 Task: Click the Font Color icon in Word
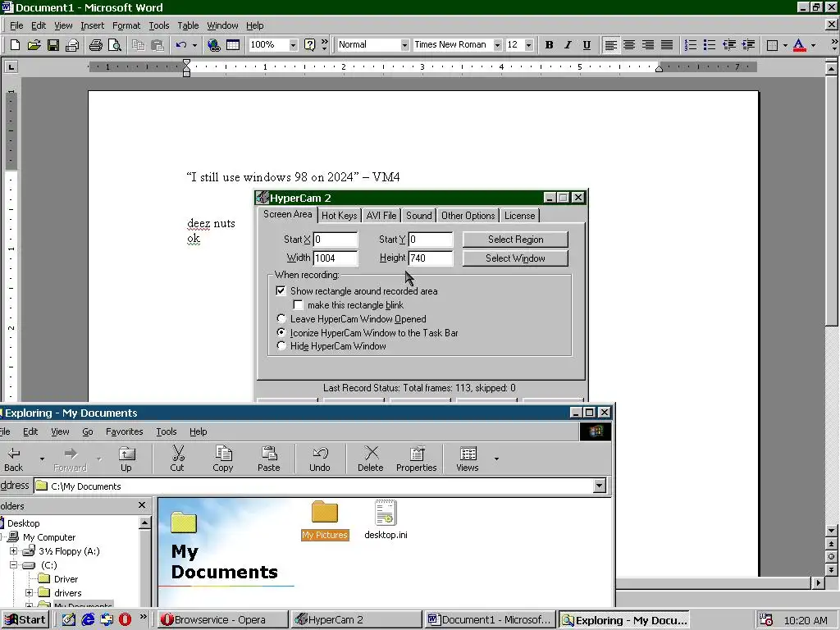point(799,45)
